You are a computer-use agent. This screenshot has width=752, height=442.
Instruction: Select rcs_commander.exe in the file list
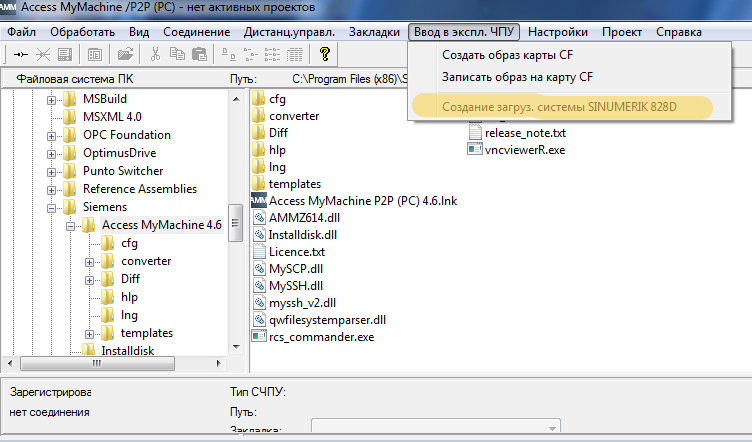click(x=321, y=337)
